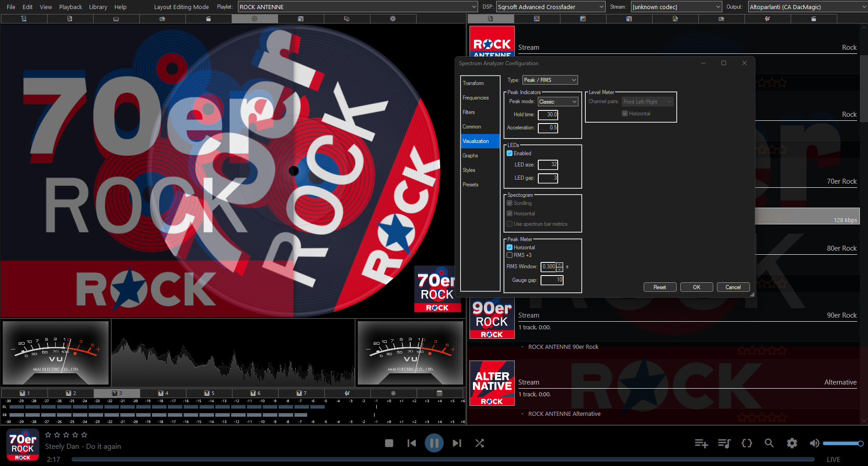Click the stream seek bar
This screenshot has height=466, width=868.
click(443, 459)
